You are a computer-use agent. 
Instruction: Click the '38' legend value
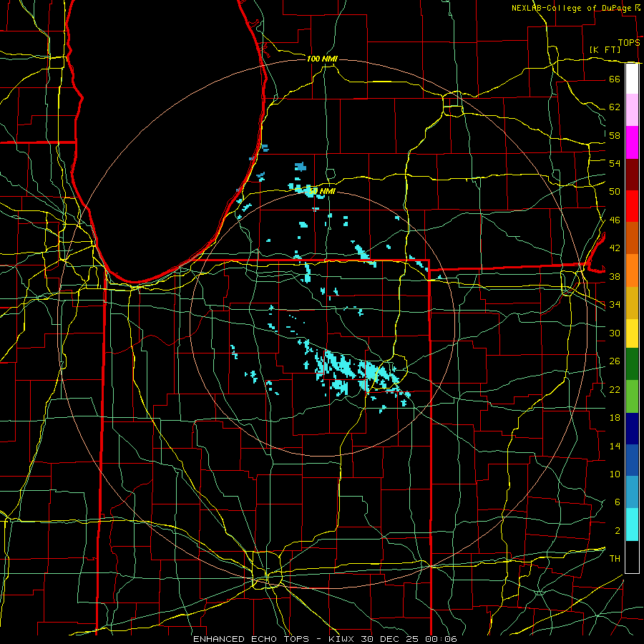[x=615, y=277]
